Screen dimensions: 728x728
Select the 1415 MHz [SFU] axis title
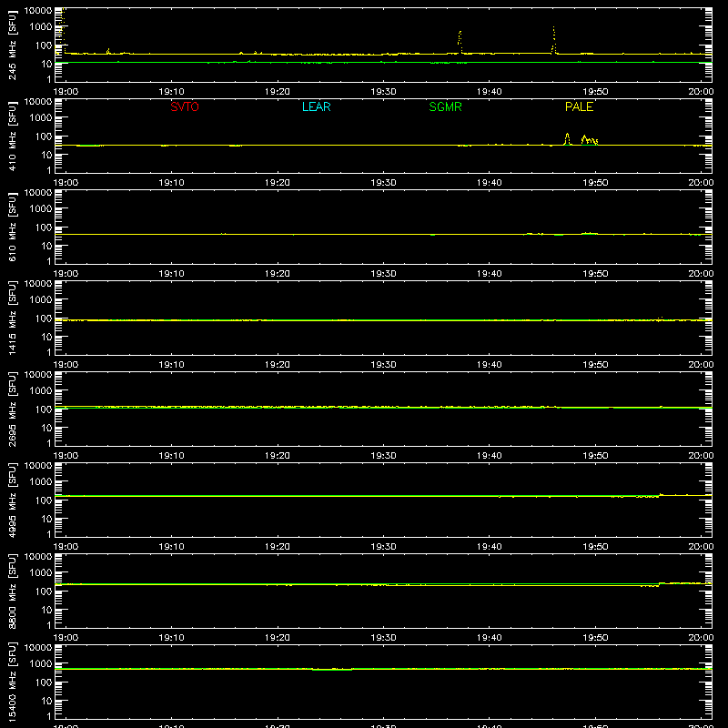12,318
